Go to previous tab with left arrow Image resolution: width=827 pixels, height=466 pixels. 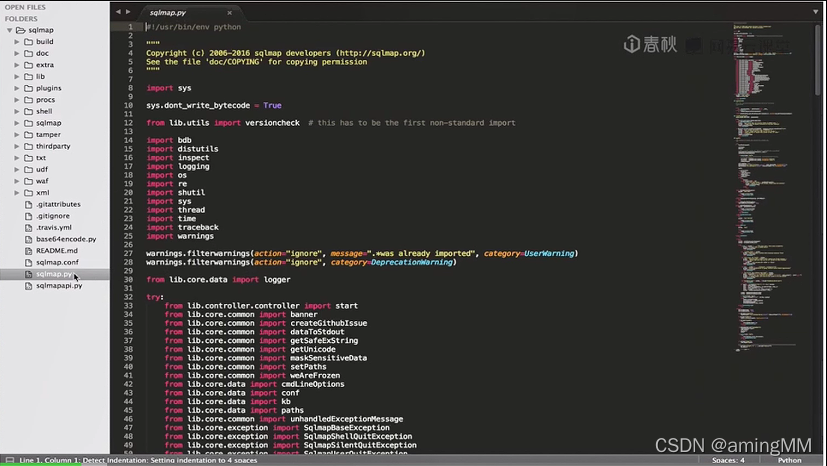[118, 12]
